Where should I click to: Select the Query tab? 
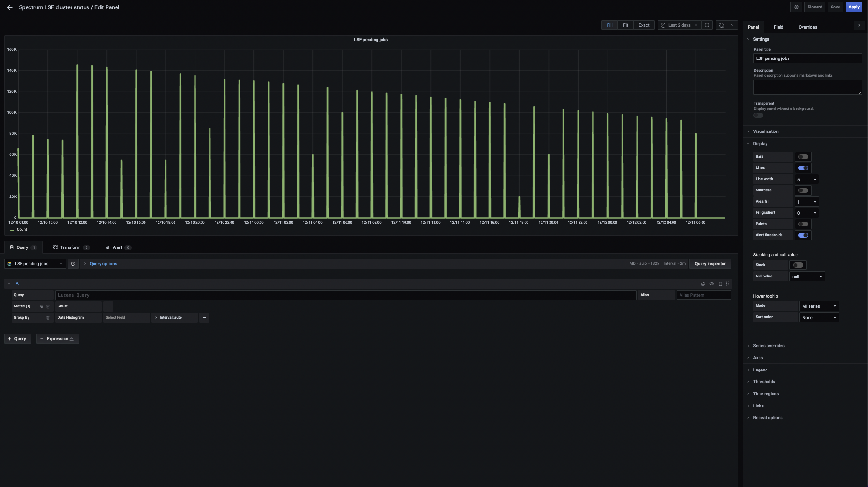(x=23, y=247)
